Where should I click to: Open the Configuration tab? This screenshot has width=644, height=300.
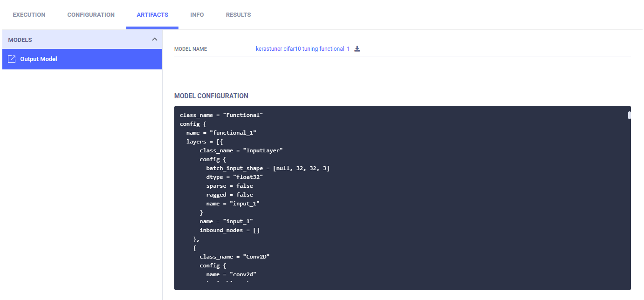[91, 15]
